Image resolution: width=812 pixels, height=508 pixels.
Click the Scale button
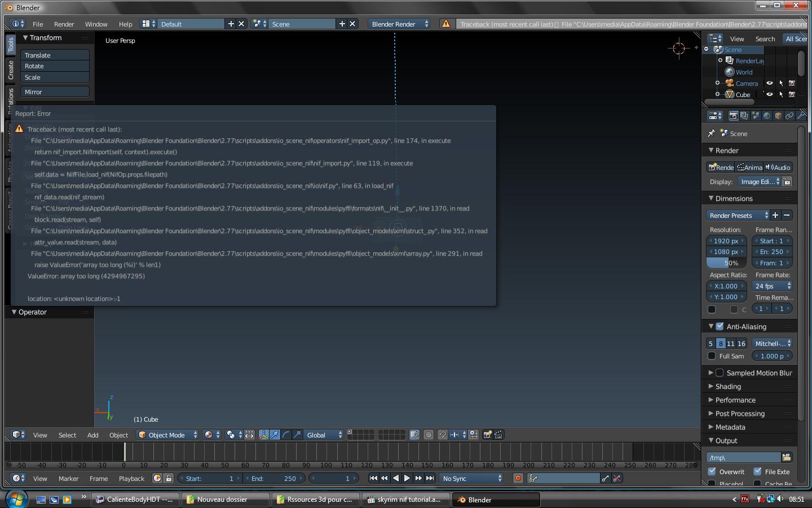pos(55,77)
